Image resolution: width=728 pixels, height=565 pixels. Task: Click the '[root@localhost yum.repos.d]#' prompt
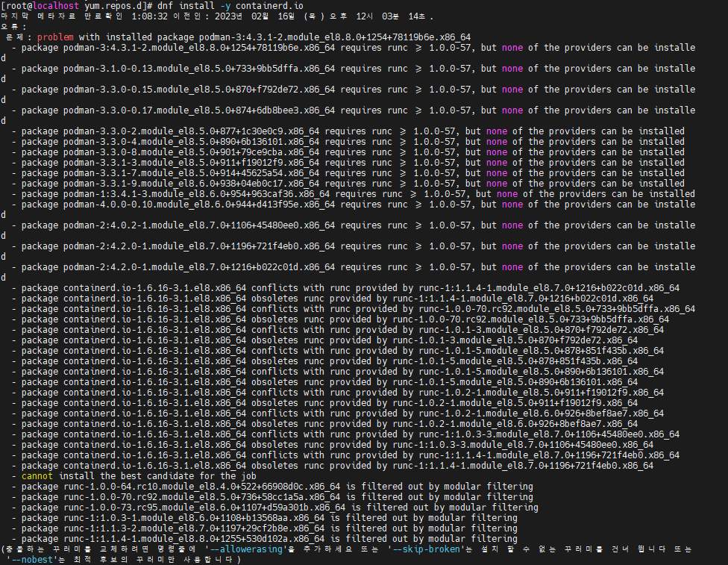point(77,6)
